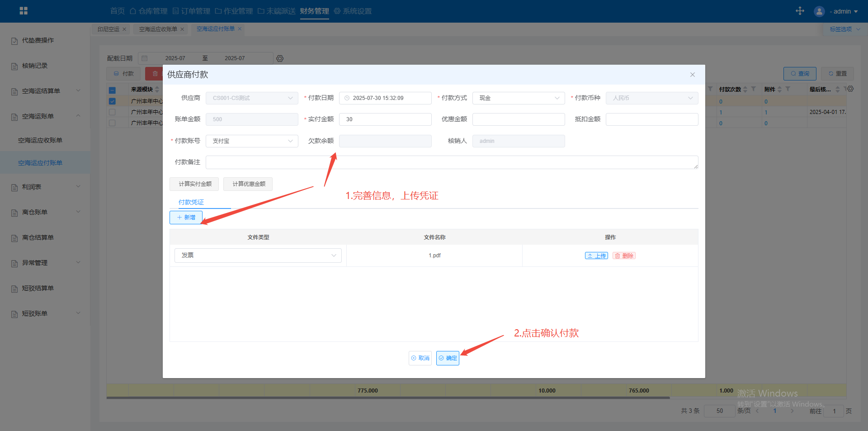Check the third row checkbox in table

(112, 123)
